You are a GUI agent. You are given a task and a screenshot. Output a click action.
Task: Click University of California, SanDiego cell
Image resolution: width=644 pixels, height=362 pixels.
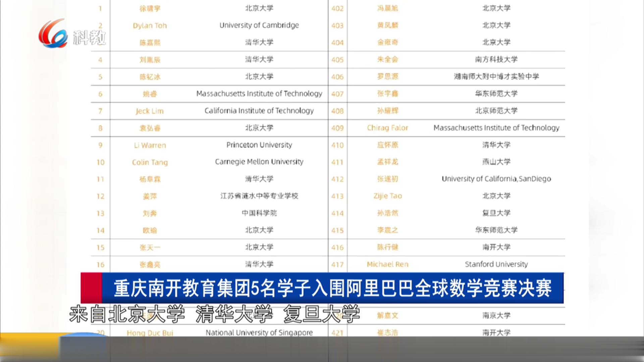(x=496, y=179)
